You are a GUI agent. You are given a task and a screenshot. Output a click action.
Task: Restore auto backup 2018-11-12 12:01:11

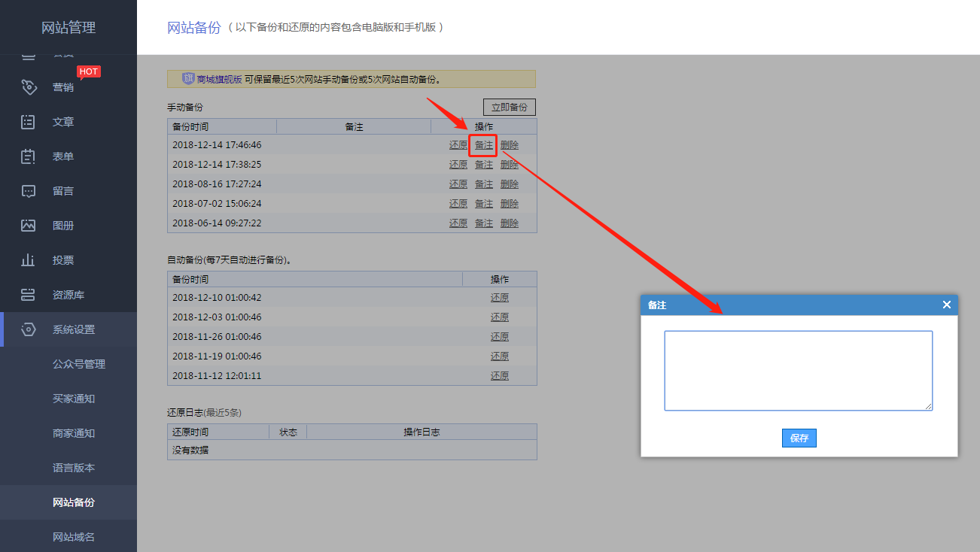tap(500, 376)
